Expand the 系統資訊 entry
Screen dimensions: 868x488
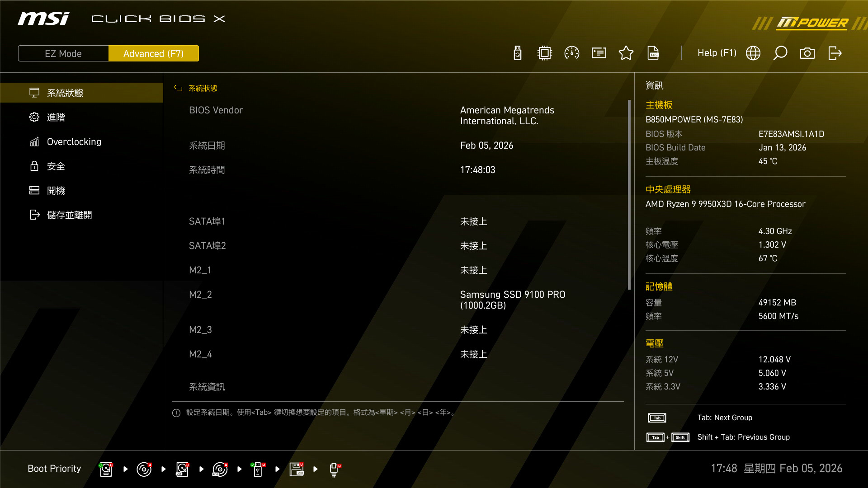click(x=207, y=387)
